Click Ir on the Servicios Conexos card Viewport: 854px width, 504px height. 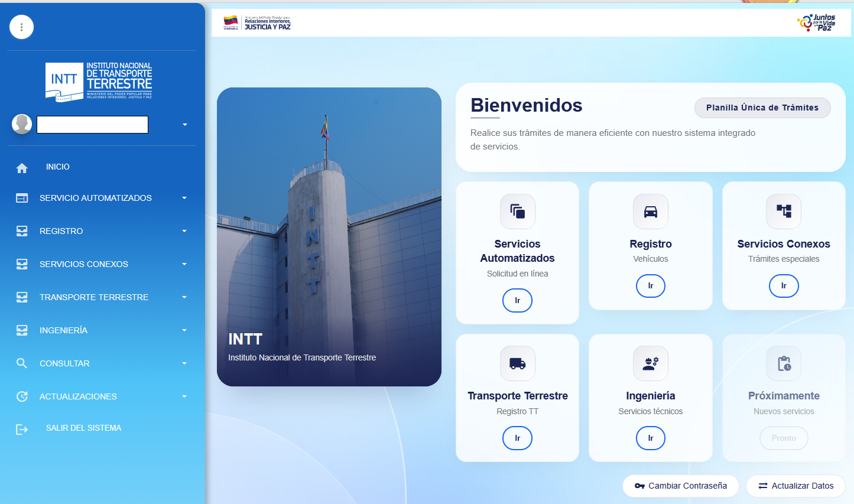pyautogui.click(x=784, y=285)
